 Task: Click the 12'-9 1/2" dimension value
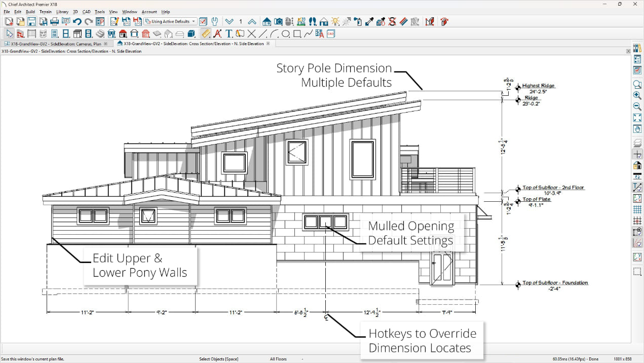372,313
